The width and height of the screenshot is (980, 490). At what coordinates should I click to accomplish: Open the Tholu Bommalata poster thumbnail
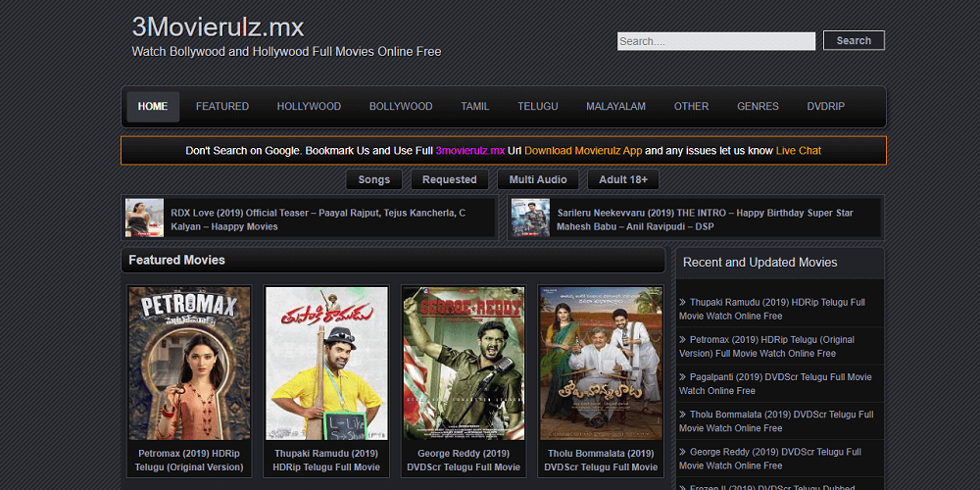pyautogui.click(x=601, y=363)
